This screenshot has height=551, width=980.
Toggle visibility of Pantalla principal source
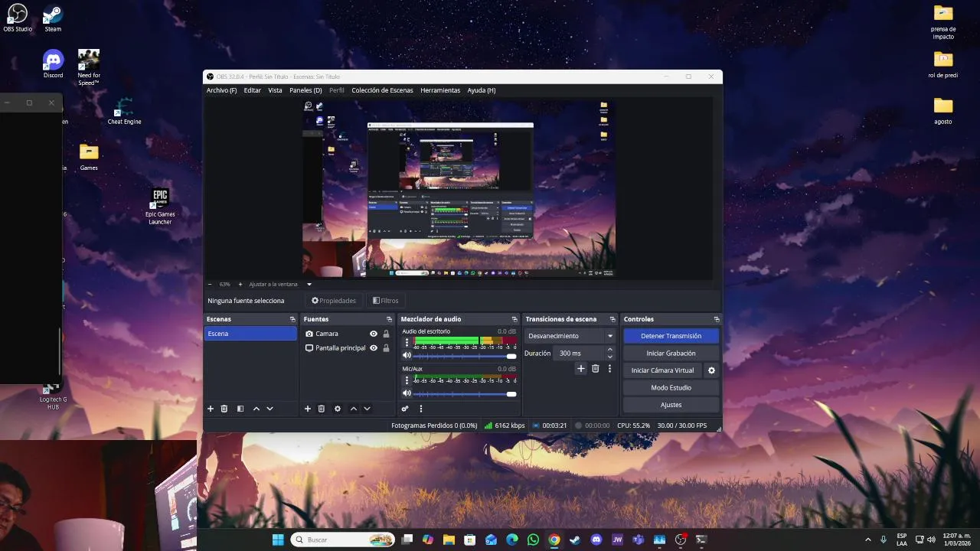click(x=374, y=348)
